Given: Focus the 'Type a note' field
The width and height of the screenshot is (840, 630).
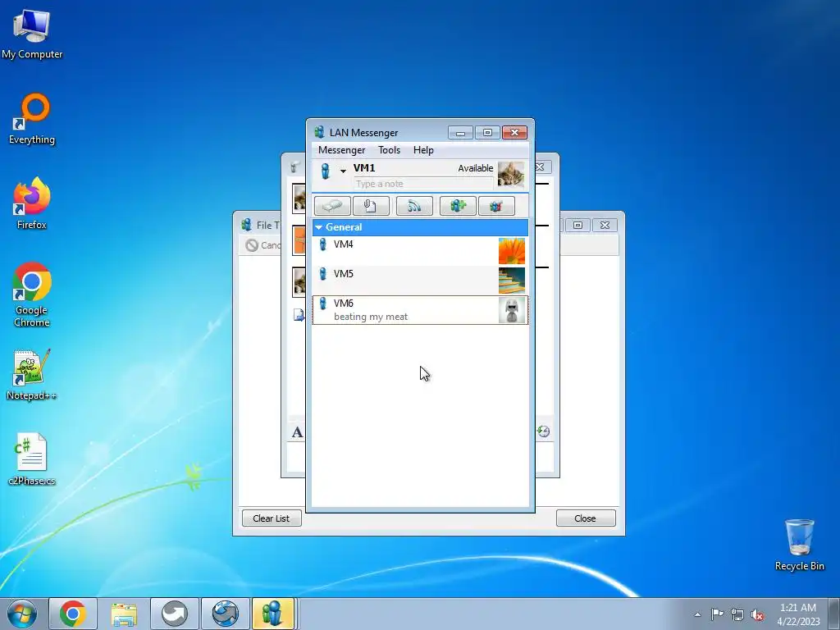Looking at the screenshot, I should tap(423, 184).
